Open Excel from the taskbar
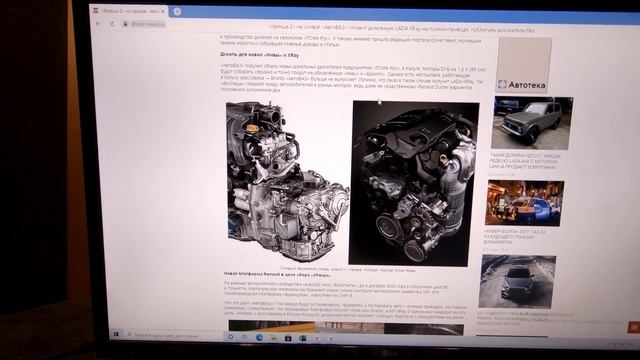This screenshot has width=640, height=360. 302,338
